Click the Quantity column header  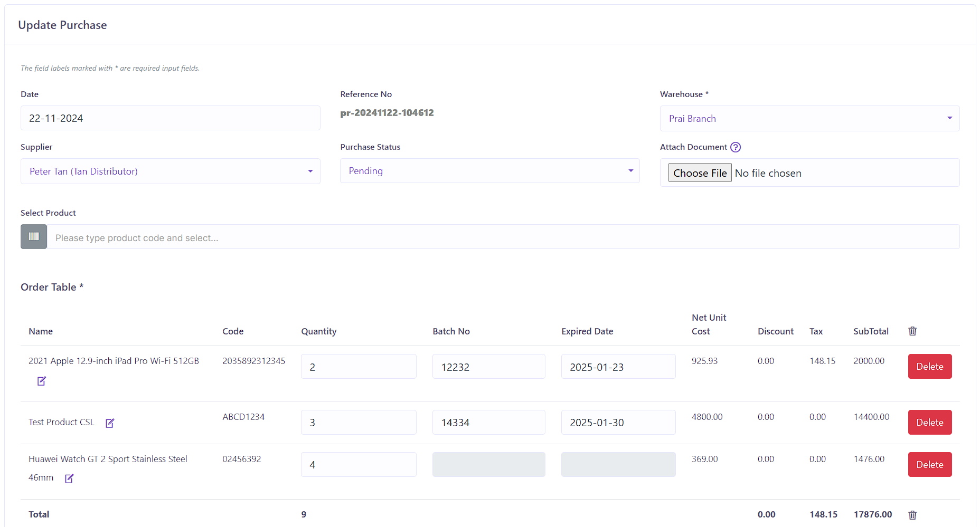(318, 331)
